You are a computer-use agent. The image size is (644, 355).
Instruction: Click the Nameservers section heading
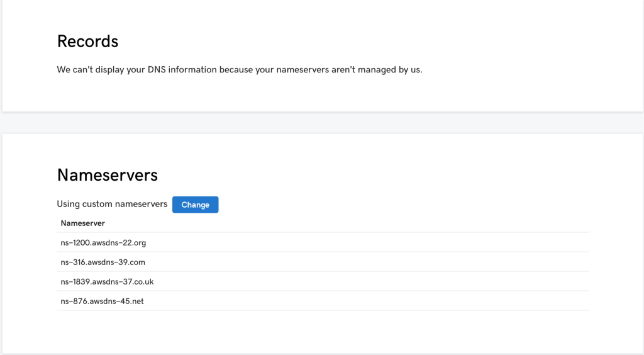(x=107, y=174)
